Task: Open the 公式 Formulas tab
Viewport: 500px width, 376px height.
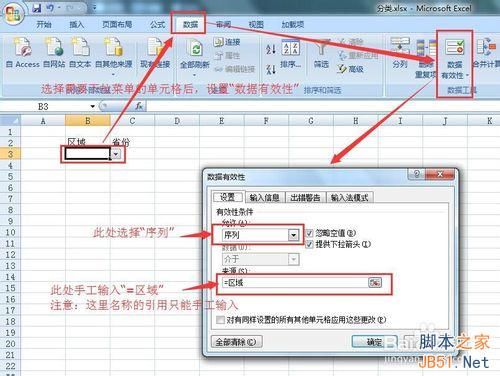Action: point(157,24)
